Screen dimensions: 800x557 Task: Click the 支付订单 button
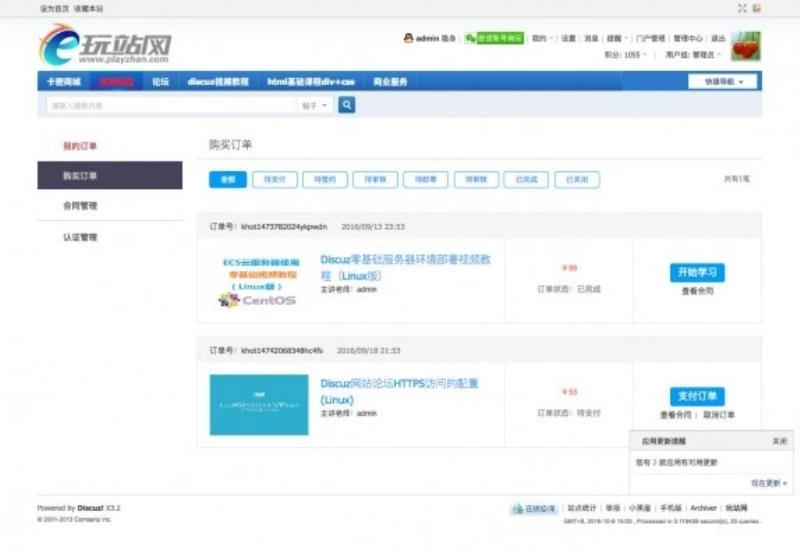[697, 396]
